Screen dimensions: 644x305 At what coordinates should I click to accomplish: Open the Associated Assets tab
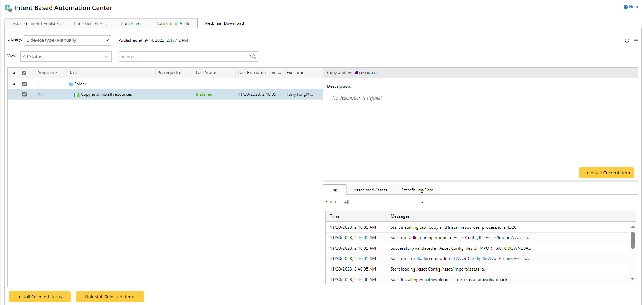click(370, 190)
